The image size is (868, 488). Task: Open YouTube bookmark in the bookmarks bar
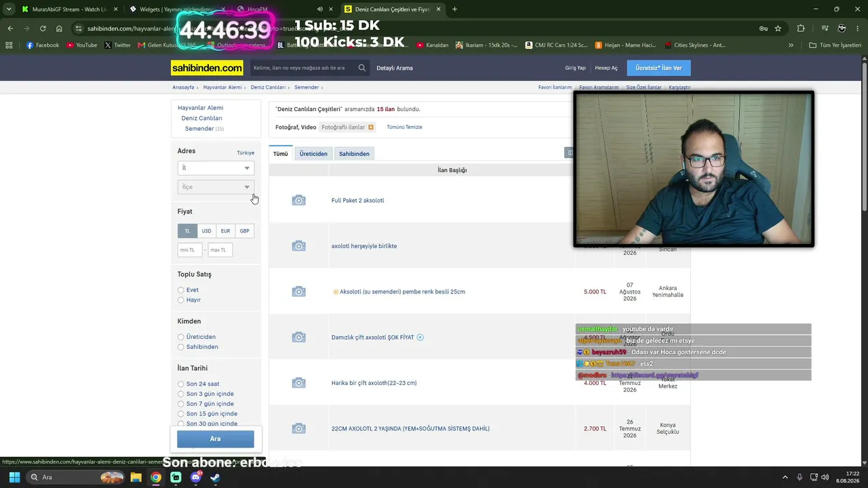coord(82,45)
